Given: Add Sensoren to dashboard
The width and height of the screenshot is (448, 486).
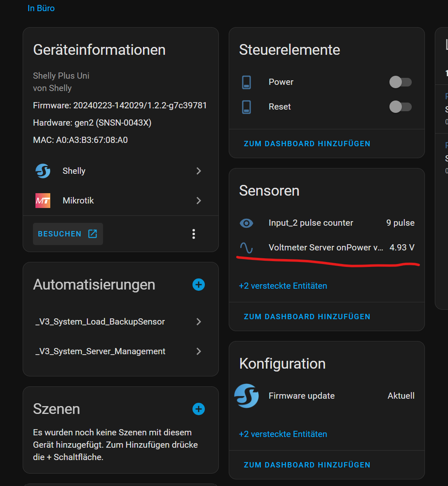Looking at the screenshot, I should click(307, 317).
